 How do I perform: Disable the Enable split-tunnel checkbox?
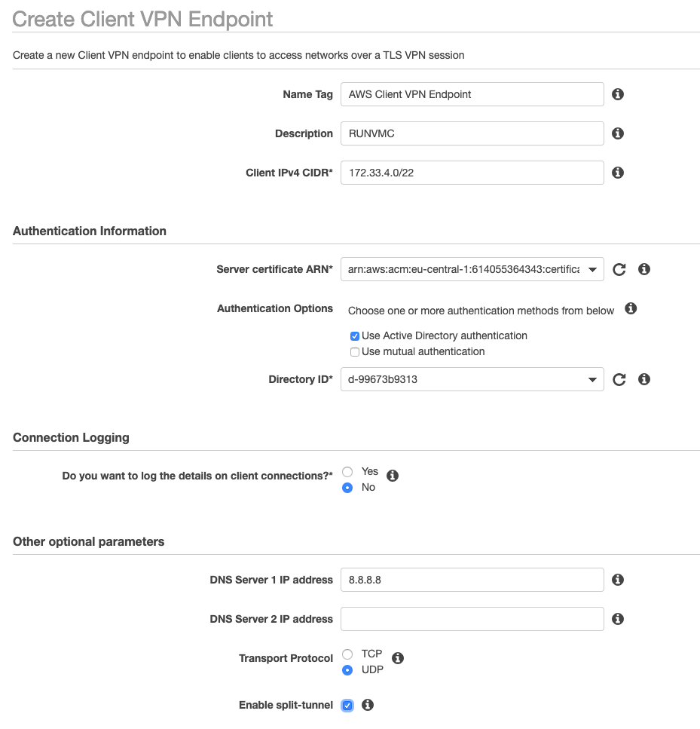tap(347, 704)
